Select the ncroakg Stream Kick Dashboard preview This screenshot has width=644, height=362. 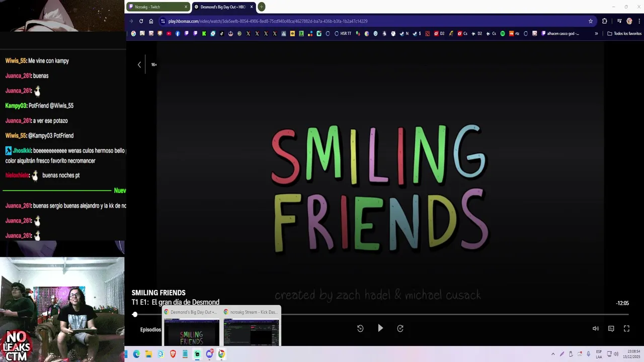pyautogui.click(x=251, y=326)
